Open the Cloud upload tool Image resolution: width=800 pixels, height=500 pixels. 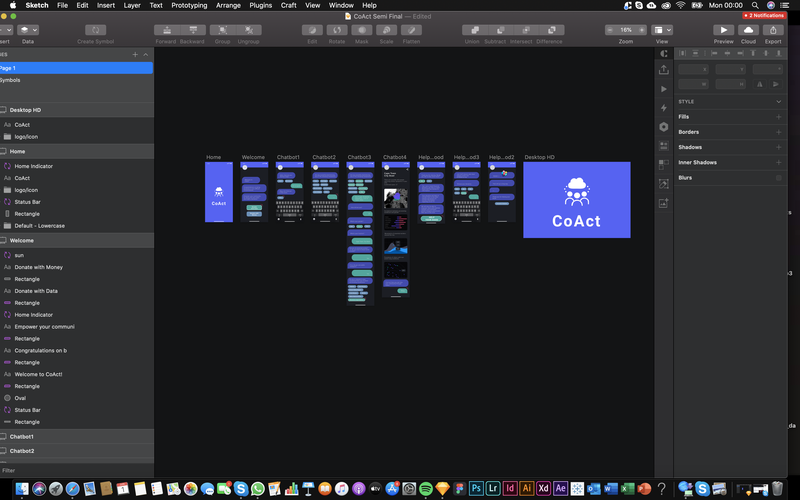point(748,30)
